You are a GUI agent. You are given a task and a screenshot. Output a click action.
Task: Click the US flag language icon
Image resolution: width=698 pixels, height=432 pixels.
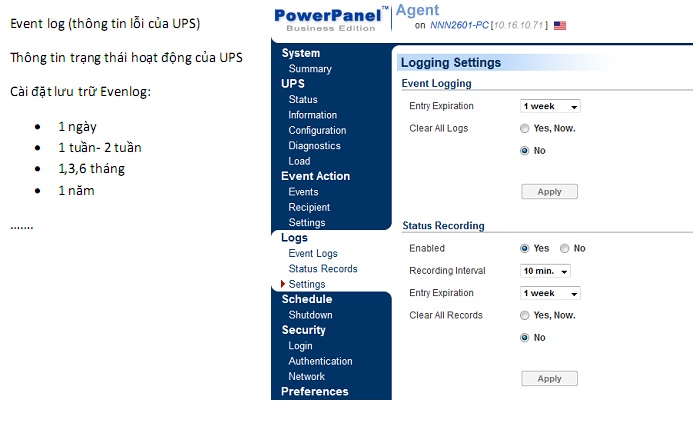coord(559,25)
